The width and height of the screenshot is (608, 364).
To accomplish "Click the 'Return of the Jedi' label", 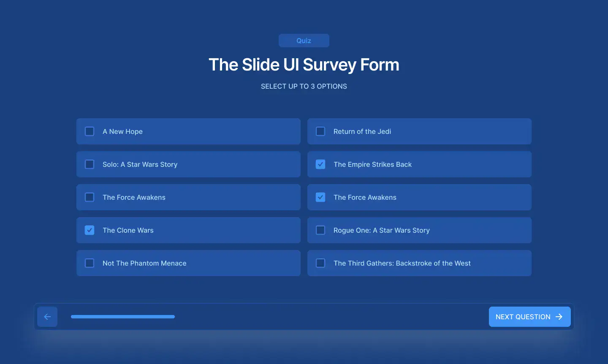I will pyautogui.click(x=362, y=131).
